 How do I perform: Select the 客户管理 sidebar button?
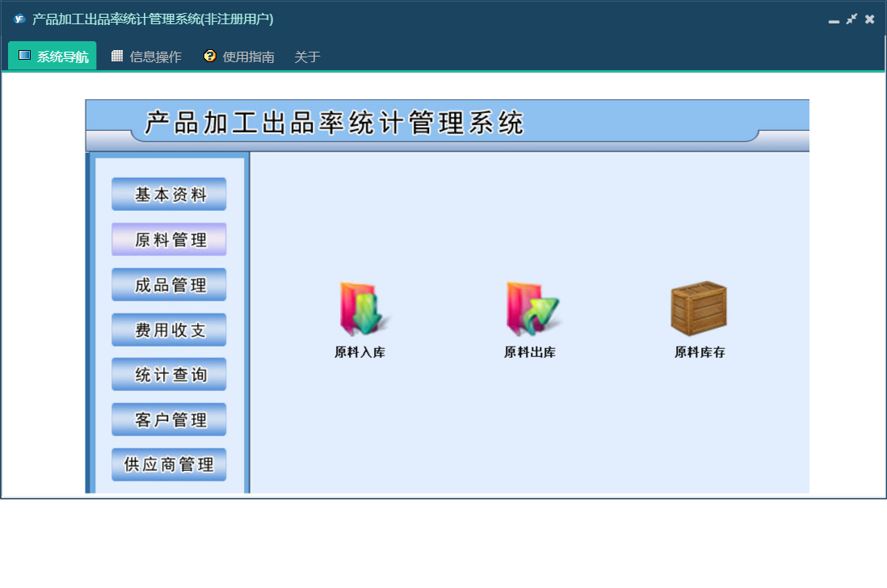pyautogui.click(x=169, y=419)
